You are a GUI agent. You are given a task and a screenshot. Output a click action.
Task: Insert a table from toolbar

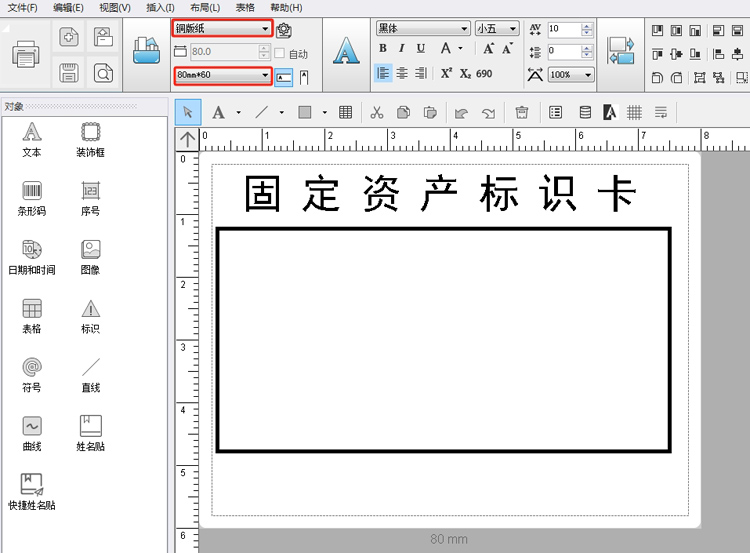point(345,112)
